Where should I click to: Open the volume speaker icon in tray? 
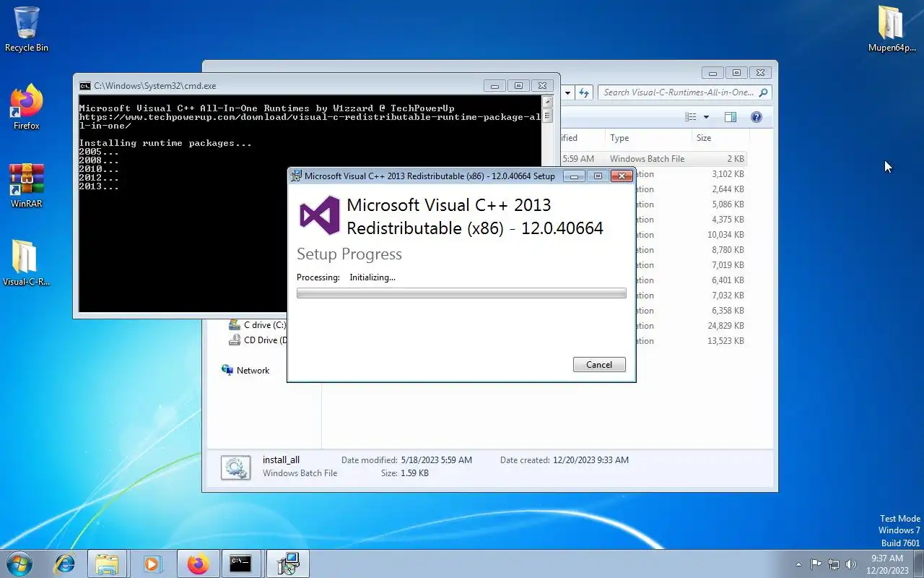point(851,564)
